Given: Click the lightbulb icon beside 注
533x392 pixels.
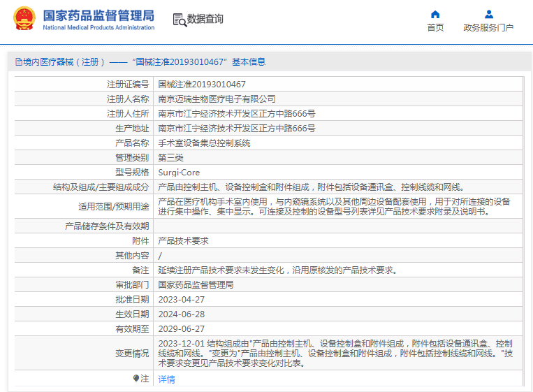Looking at the screenshot, I should [x=136, y=379].
